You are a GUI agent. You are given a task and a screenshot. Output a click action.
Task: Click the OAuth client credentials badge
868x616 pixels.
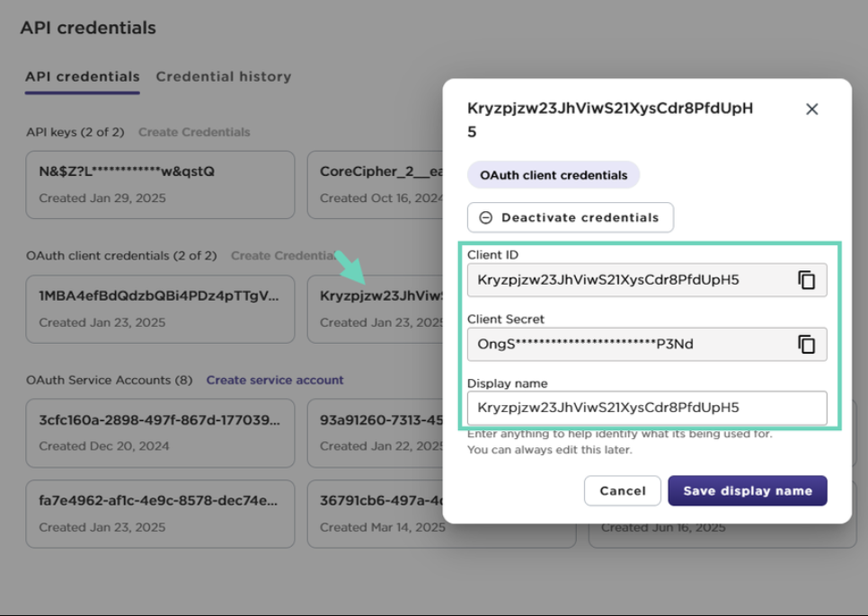click(x=554, y=175)
